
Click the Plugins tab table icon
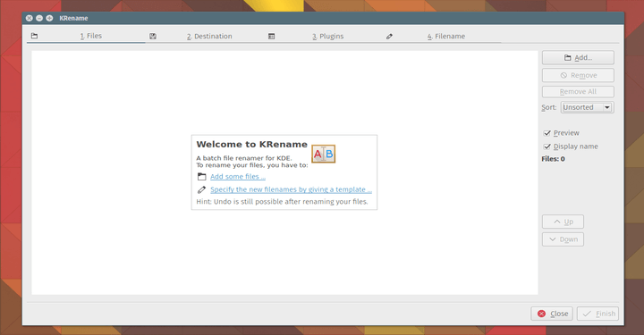[272, 37]
